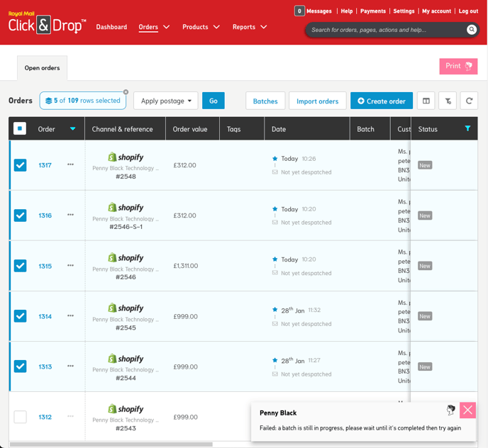Click the search magnifier icon

click(472, 30)
